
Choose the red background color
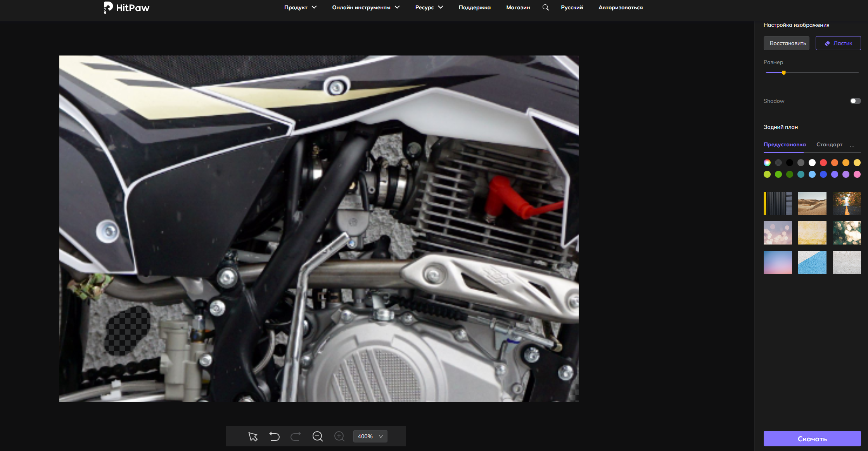[x=823, y=163]
